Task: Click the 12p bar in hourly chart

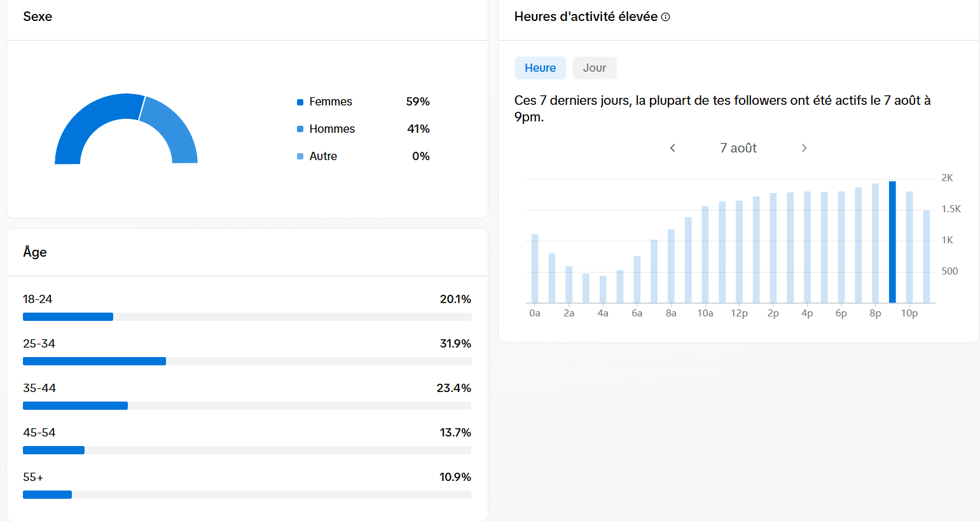Action: 739,252
